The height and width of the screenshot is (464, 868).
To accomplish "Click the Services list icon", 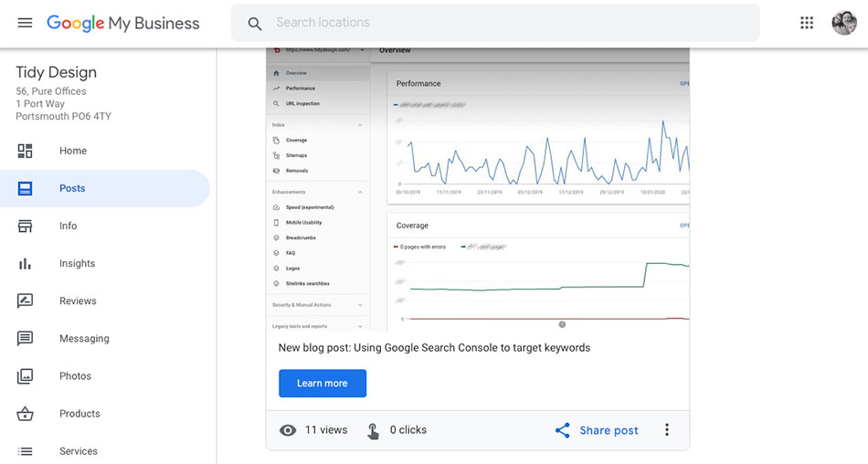I will pyautogui.click(x=25, y=451).
